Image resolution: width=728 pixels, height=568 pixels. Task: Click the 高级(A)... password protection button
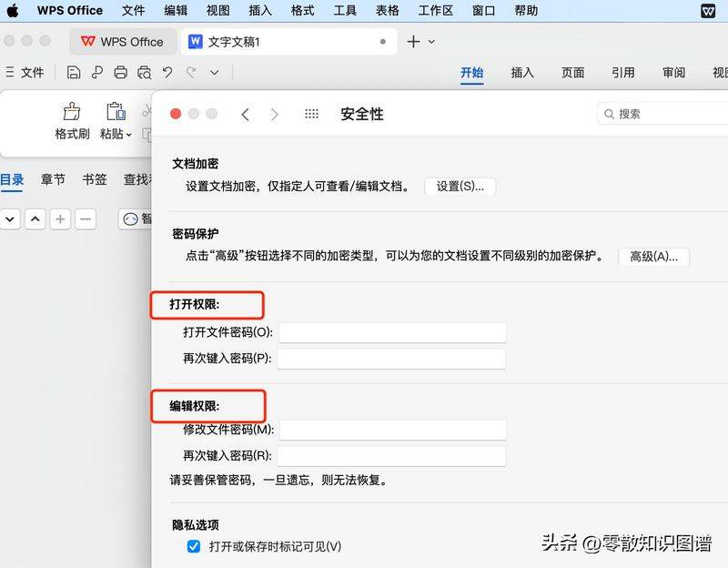654,256
